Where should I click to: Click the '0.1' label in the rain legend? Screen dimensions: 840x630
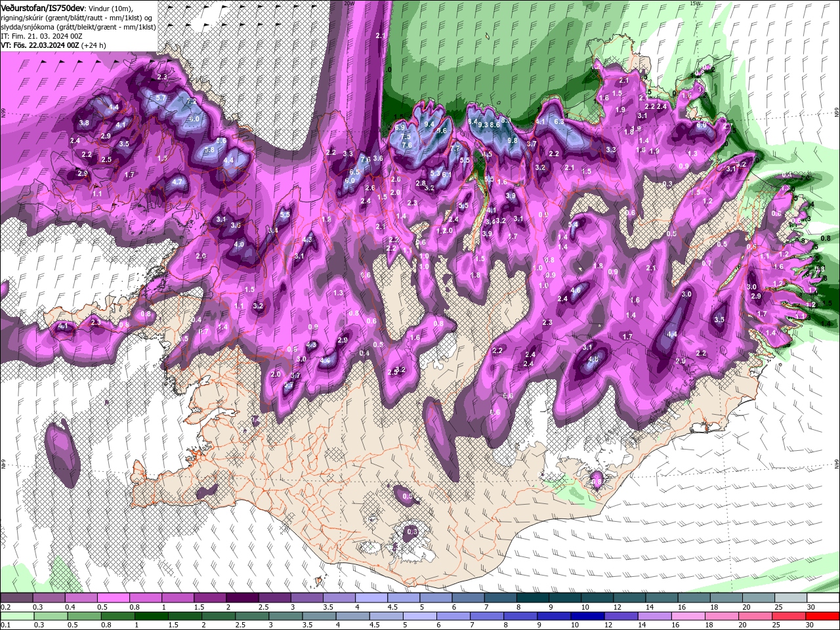coord(5,625)
